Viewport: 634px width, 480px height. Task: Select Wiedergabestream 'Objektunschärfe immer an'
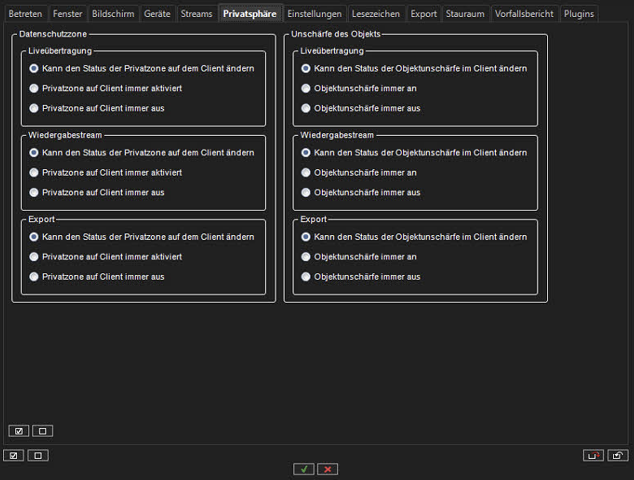pyautogui.click(x=359, y=173)
